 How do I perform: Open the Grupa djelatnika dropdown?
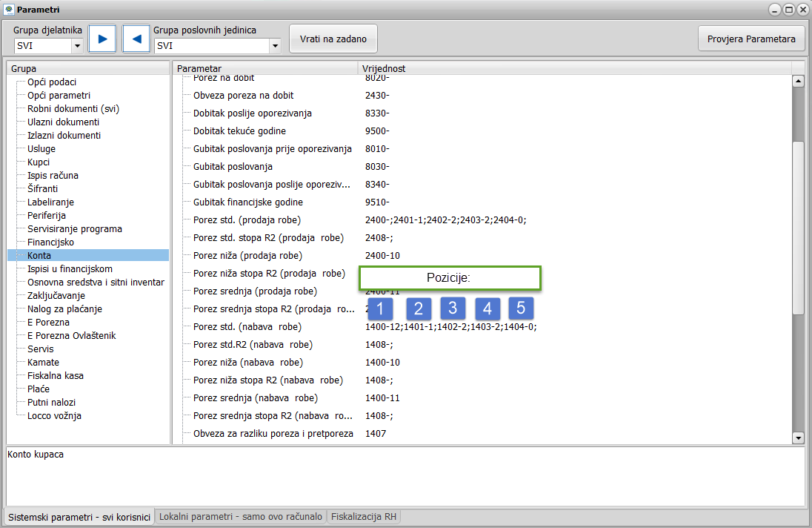tap(77, 46)
